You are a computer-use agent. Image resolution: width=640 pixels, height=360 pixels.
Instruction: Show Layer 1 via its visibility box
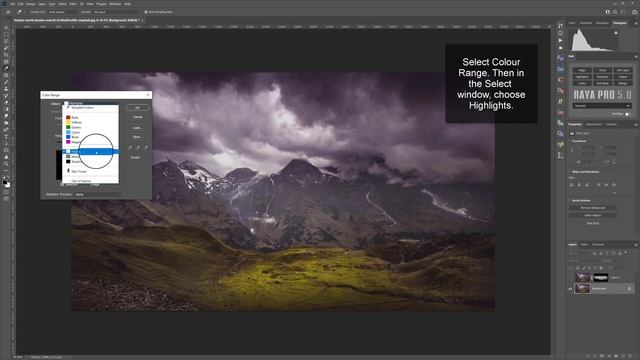tap(571, 278)
